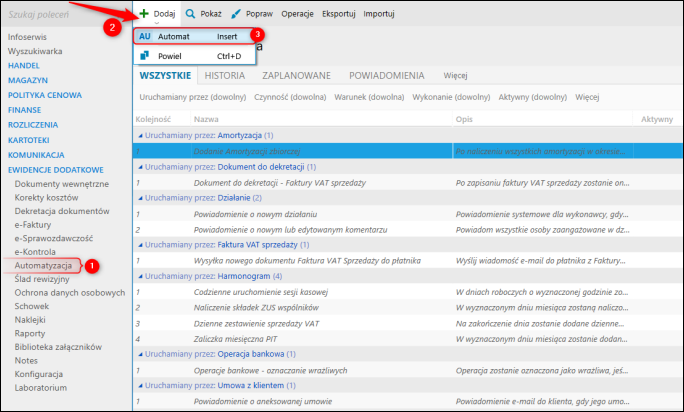
Task: Open the Uruchamiany przez filter dropdown
Action: point(193,97)
